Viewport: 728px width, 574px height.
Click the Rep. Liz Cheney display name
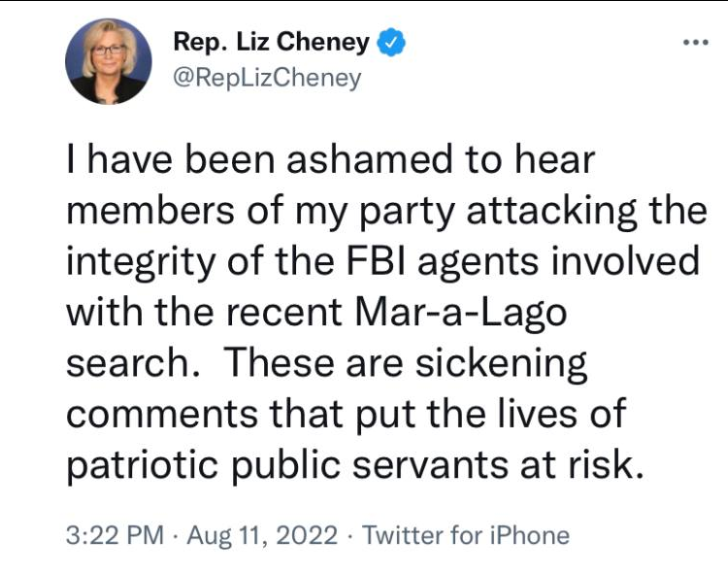(271, 42)
